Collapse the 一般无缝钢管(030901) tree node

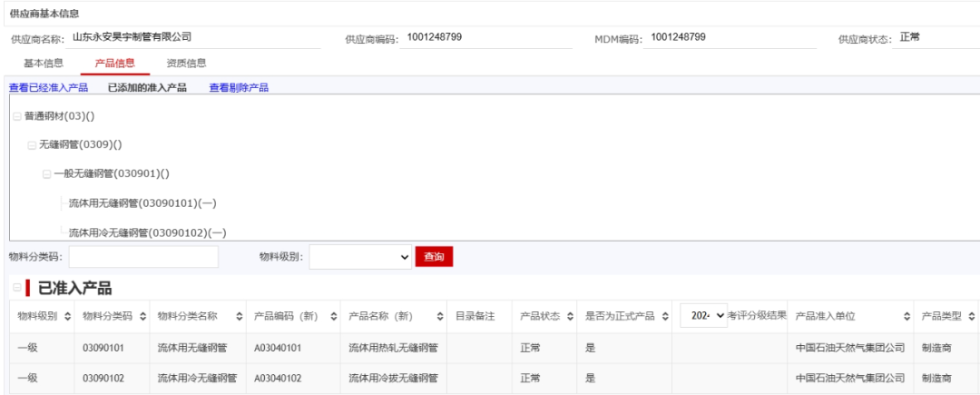46,173
